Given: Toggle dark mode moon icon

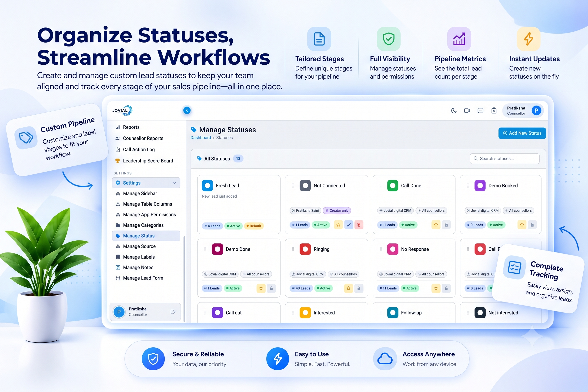Looking at the screenshot, I should click(x=454, y=110).
